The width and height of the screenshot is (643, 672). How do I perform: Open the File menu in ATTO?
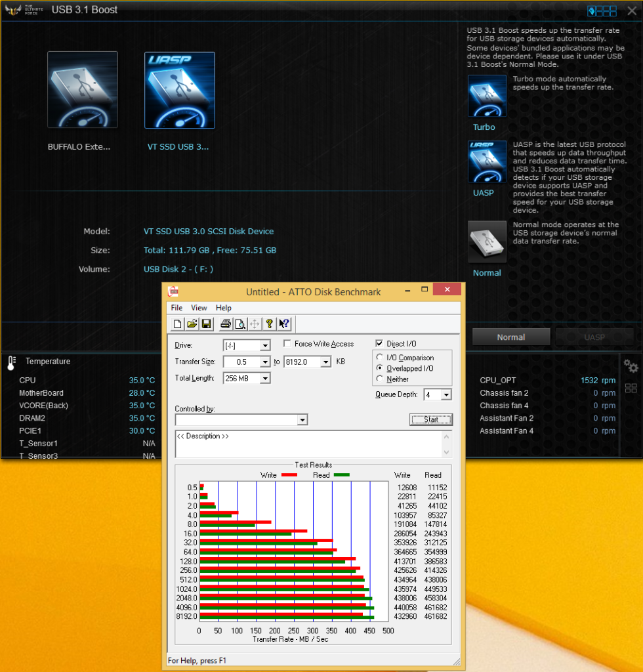pyautogui.click(x=176, y=308)
